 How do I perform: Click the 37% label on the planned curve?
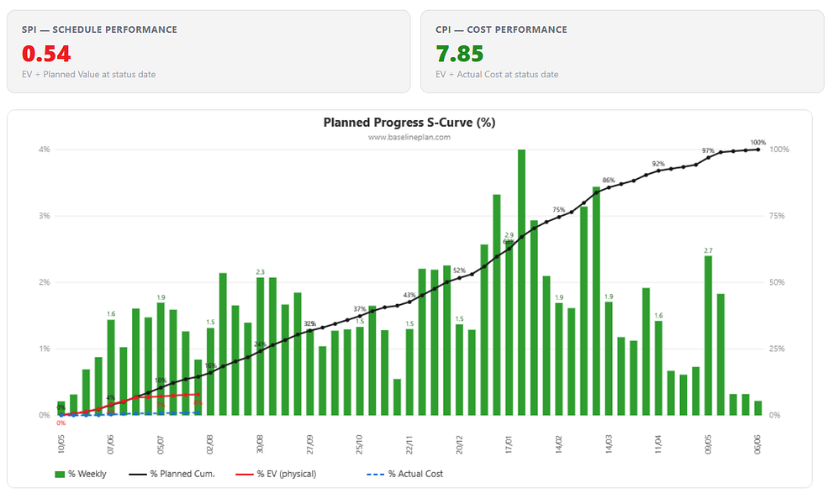[360, 309]
